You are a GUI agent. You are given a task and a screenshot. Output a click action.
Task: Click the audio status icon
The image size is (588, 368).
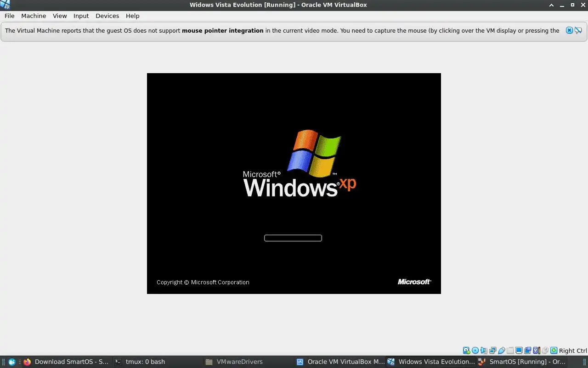click(484, 351)
